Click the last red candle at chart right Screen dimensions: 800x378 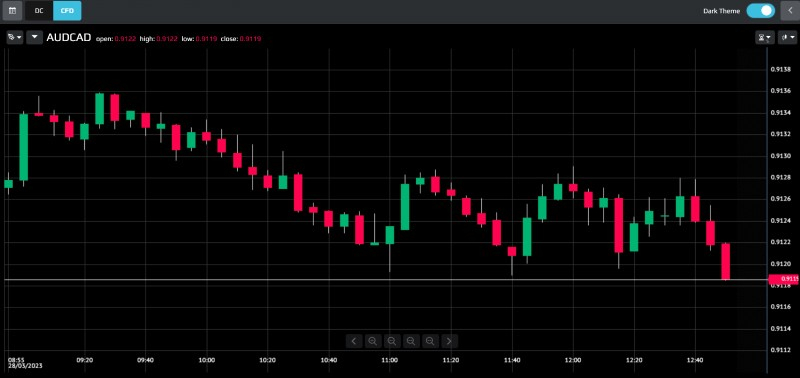726,261
